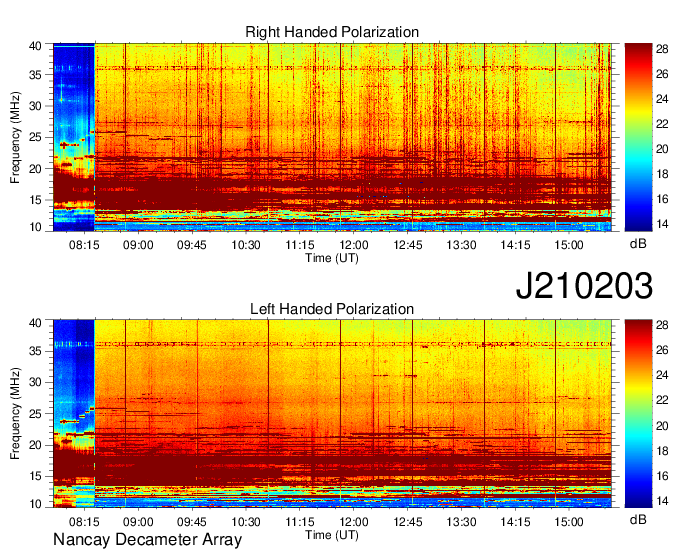Click '12:00' tick on the bottom plot
This screenshot has width=680, height=552.
tap(354, 522)
